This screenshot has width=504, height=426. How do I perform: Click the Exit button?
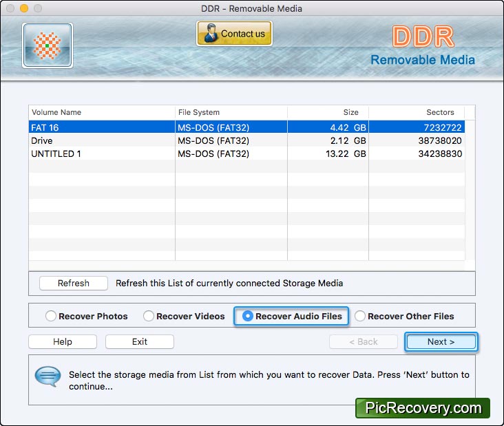click(140, 341)
